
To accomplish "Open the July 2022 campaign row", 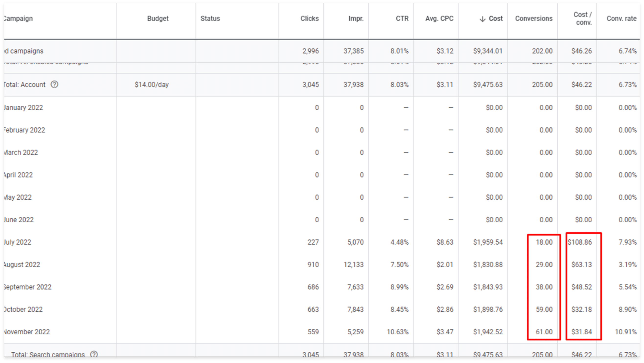I will click(18, 242).
